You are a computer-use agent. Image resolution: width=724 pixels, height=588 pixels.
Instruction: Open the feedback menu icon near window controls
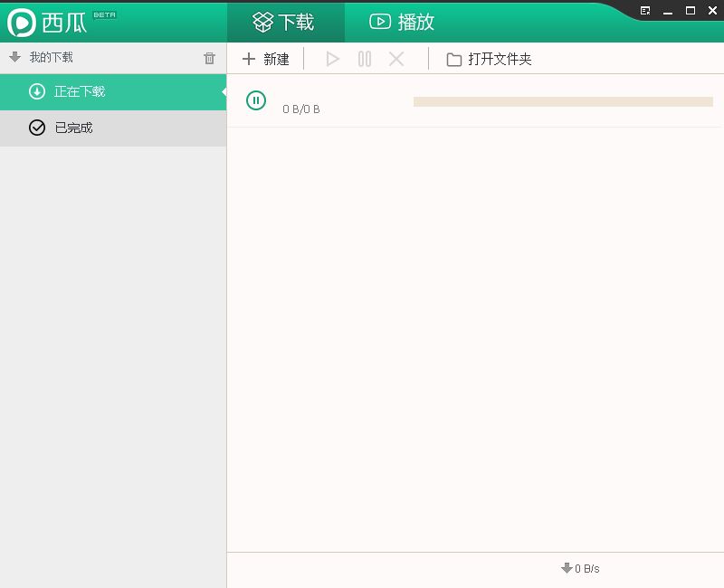click(x=644, y=11)
